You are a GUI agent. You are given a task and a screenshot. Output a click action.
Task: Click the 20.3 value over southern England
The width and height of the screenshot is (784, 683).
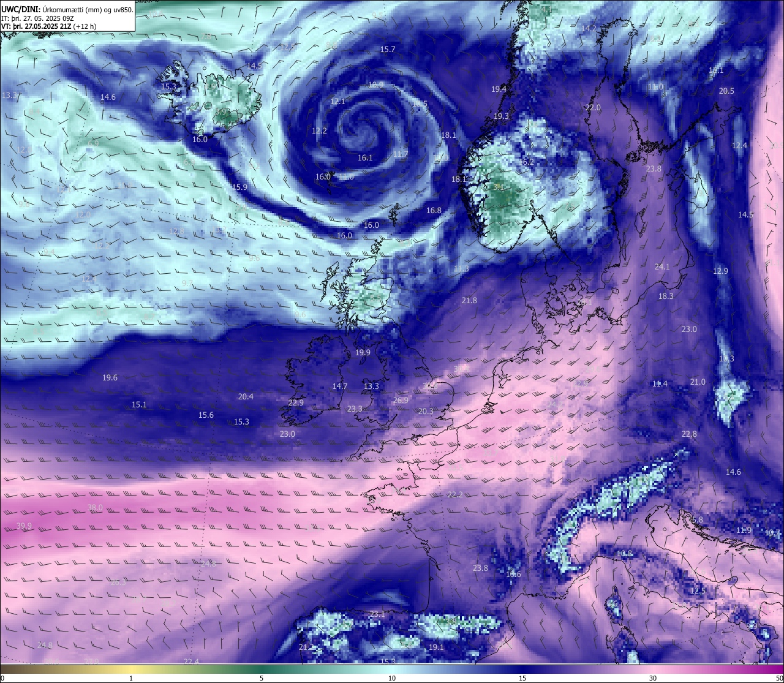tap(426, 411)
